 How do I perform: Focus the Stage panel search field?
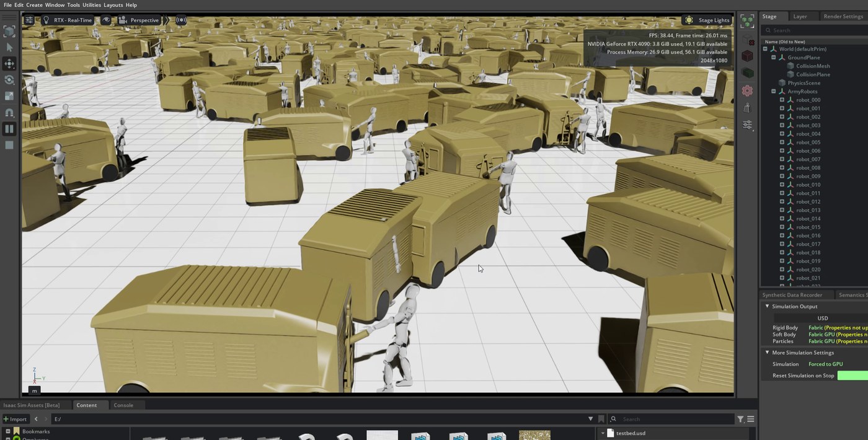[x=815, y=30]
